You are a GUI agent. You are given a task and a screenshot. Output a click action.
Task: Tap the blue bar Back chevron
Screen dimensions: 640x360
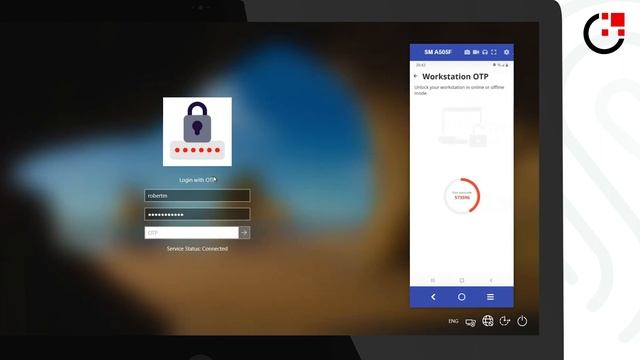coord(433,297)
